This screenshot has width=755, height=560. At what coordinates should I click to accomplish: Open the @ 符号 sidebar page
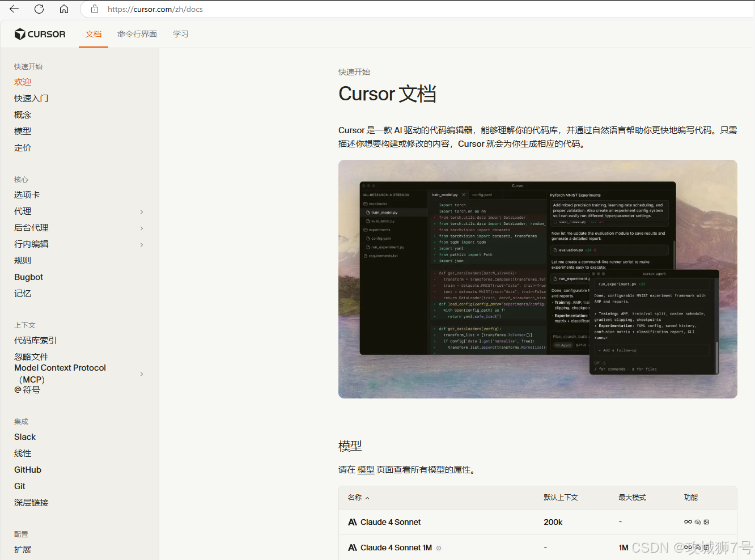[x=27, y=390]
